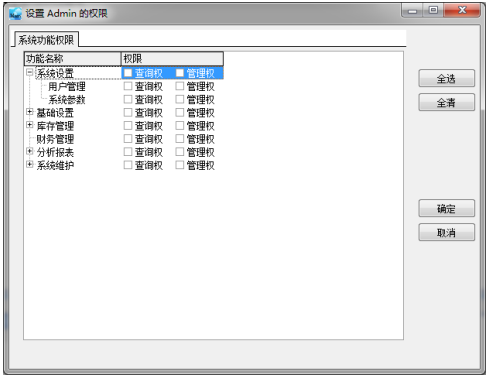Collapse the 系统设置 tree node

(x=30, y=72)
